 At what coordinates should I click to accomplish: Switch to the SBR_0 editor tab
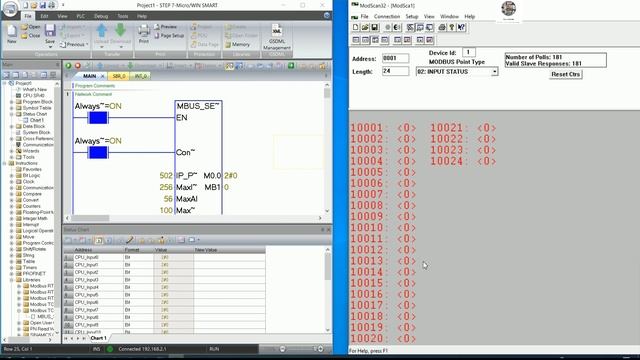point(119,76)
